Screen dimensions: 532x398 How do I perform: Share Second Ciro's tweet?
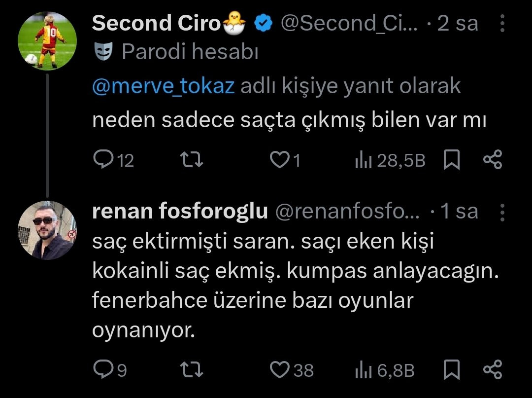point(492,160)
